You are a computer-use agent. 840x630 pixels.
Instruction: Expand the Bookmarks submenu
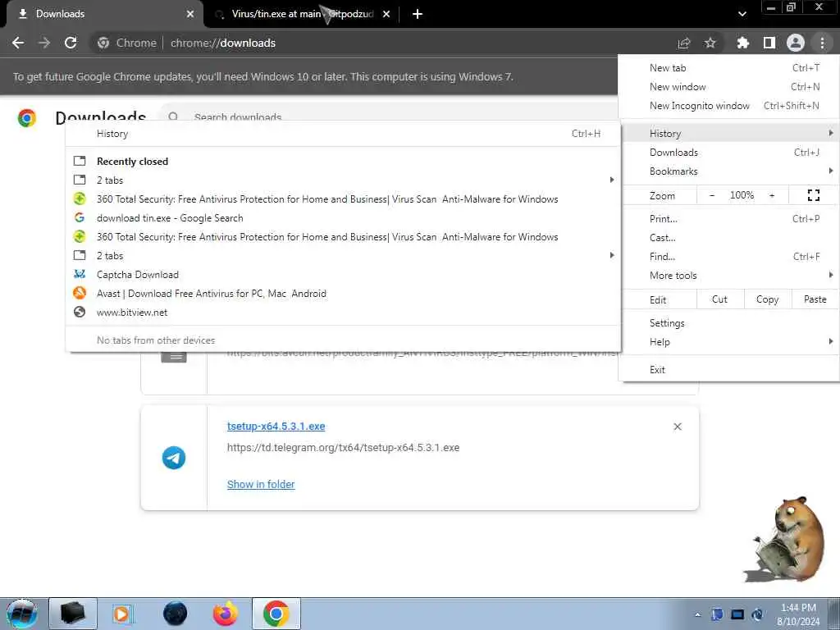point(728,171)
